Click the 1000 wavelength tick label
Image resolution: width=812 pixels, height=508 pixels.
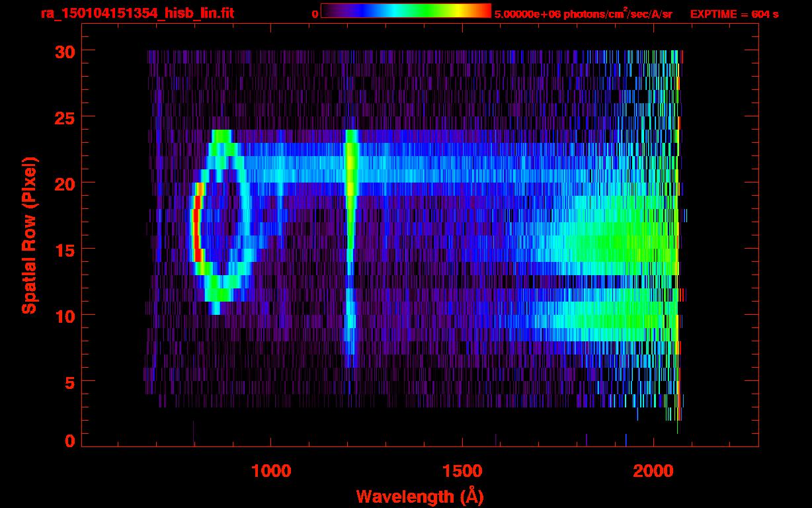(x=271, y=470)
